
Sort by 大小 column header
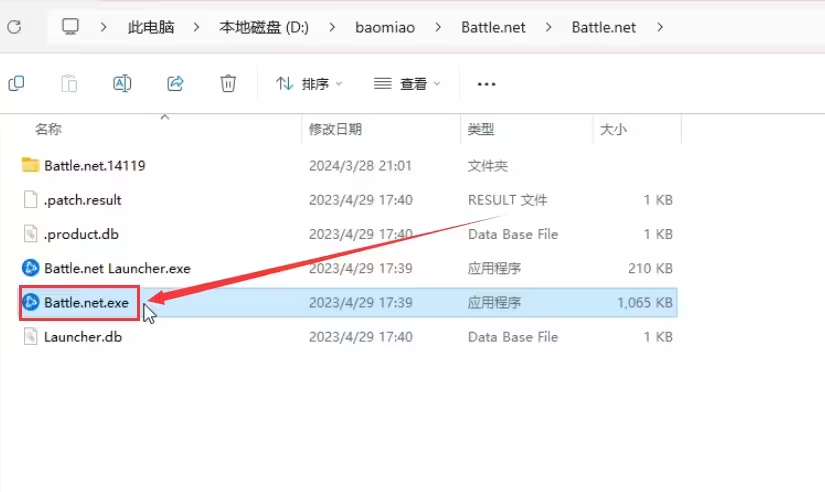point(613,129)
